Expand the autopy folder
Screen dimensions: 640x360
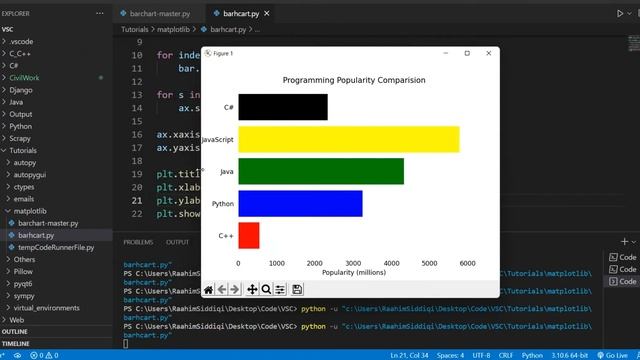click(56, 162)
